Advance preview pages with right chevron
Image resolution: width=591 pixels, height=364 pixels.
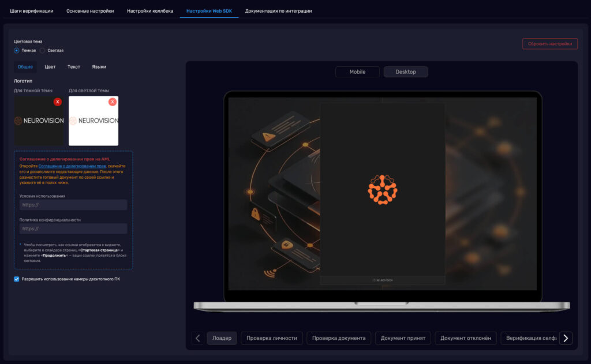coord(566,338)
